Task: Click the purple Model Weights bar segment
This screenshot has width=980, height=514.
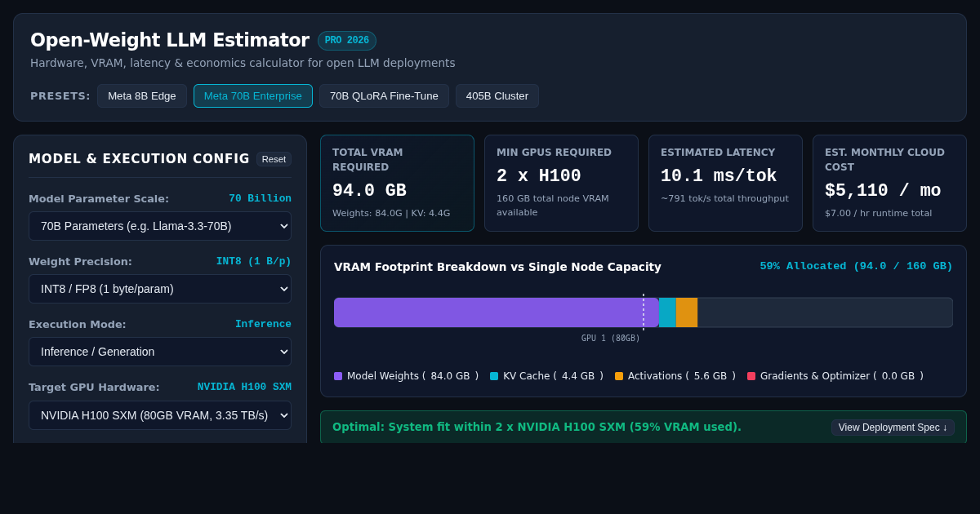Action: coord(496,312)
